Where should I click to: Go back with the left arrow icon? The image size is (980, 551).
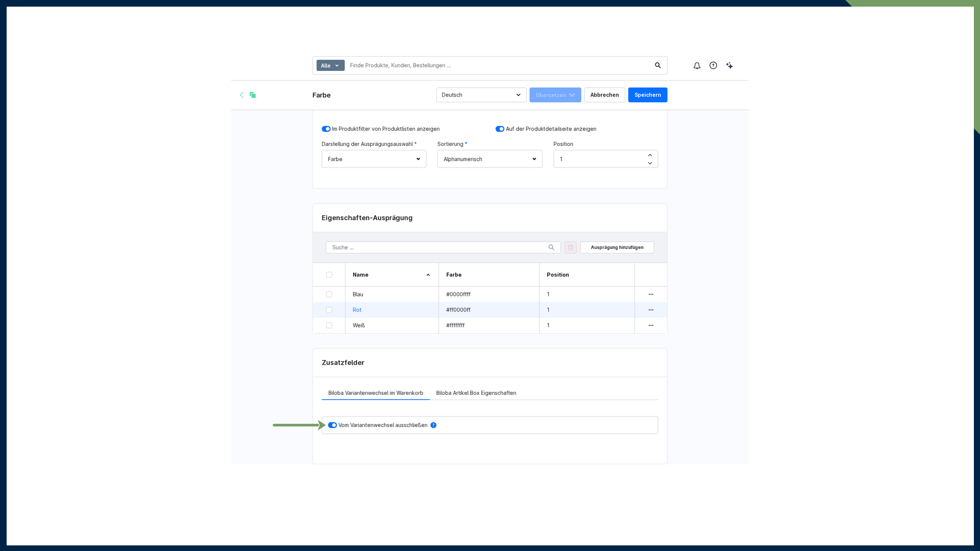coord(242,95)
